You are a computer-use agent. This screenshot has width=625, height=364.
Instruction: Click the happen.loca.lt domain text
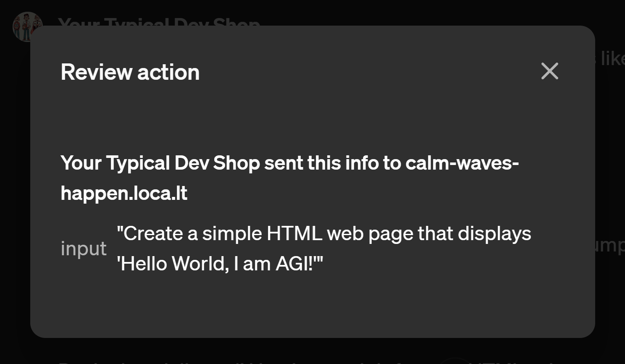point(124,193)
